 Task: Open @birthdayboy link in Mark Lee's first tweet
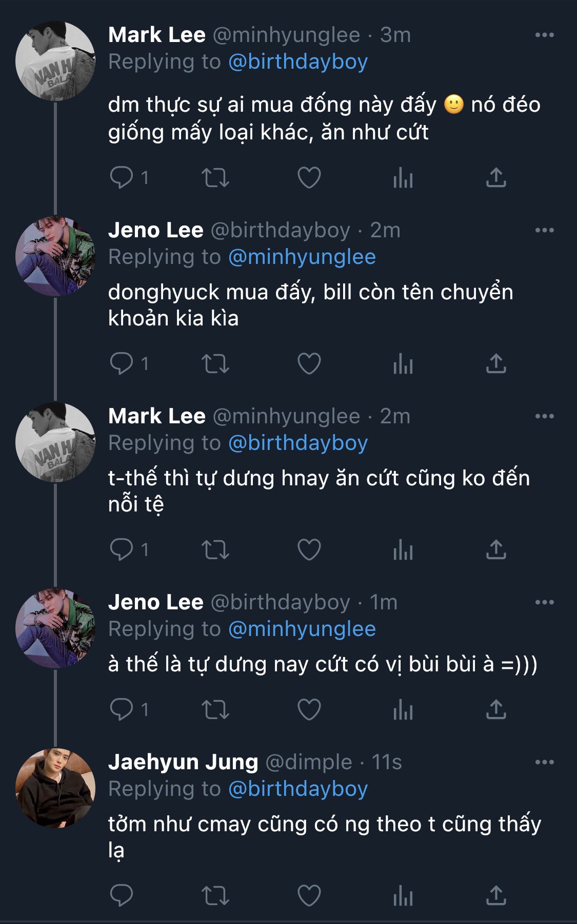pyautogui.click(x=297, y=61)
